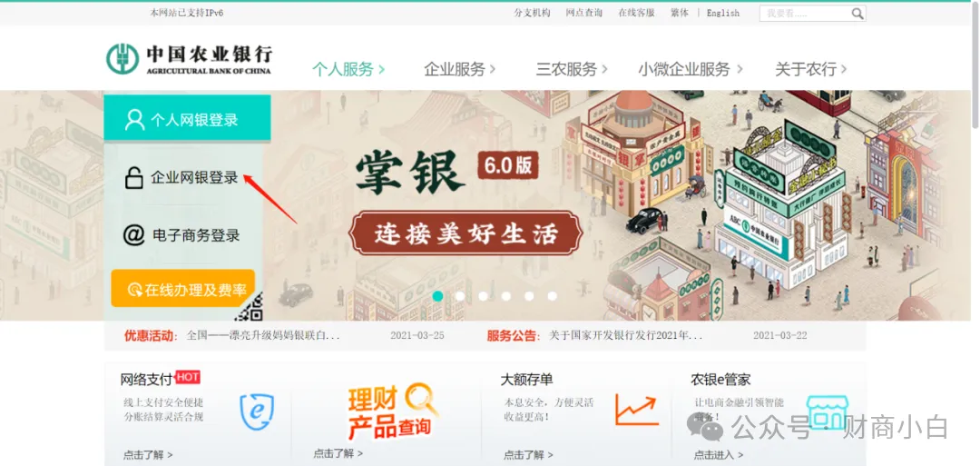
Task: Expand the 关于农行 navigation menu
Action: click(810, 69)
